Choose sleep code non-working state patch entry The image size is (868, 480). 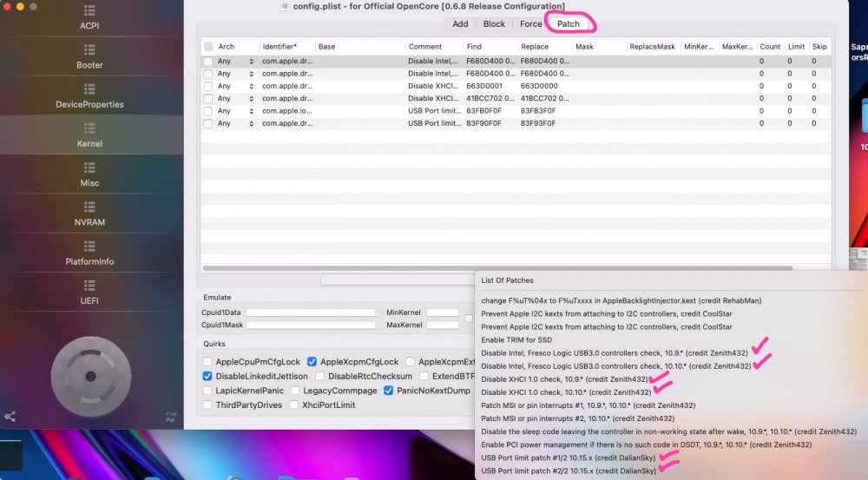tap(668, 432)
